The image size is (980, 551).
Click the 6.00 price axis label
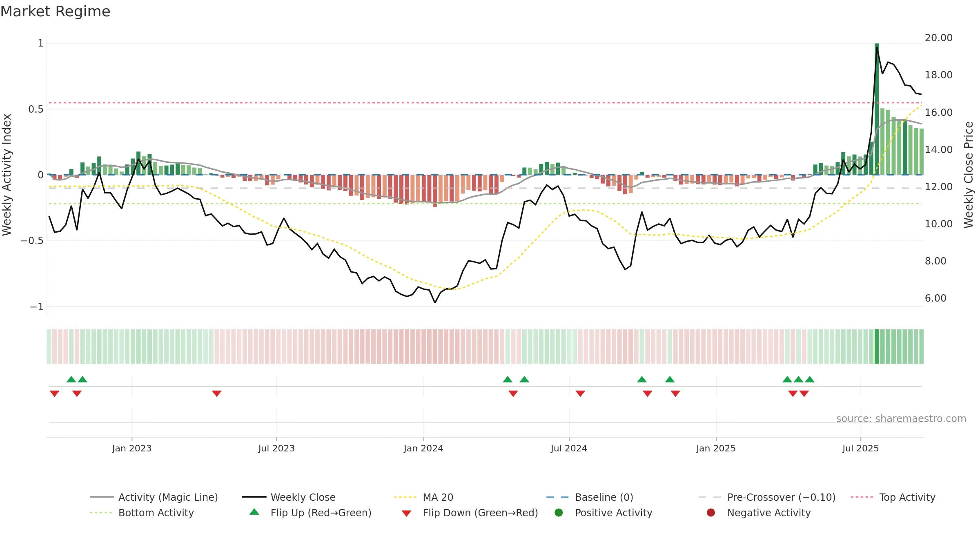[x=935, y=298]
